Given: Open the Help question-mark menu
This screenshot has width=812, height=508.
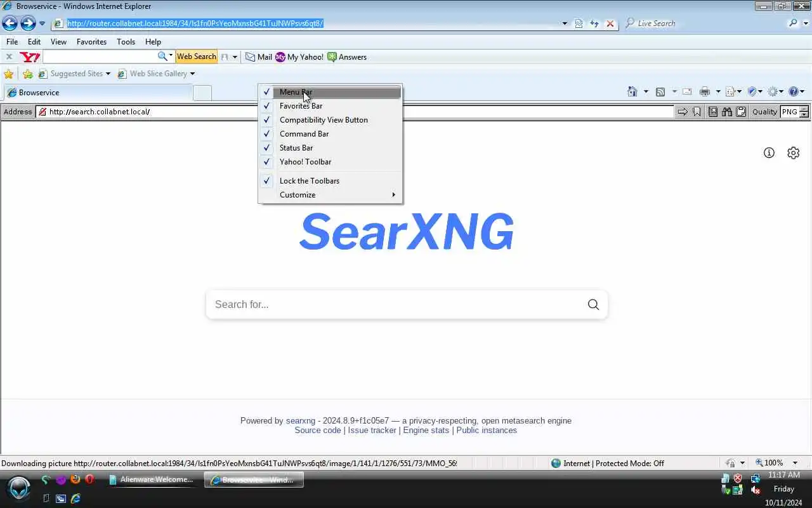Looking at the screenshot, I should pyautogui.click(x=796, y=92).
